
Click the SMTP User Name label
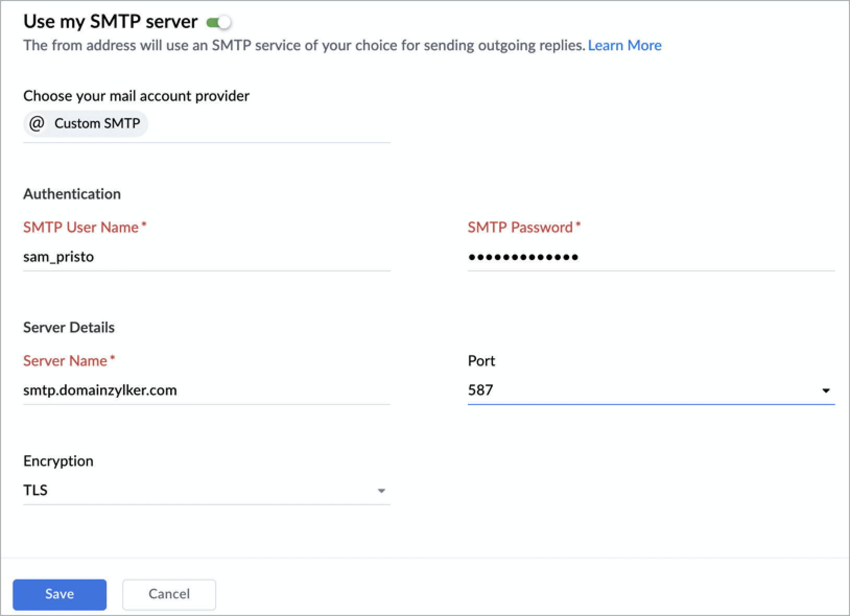pyautogui.click(x=81, y=228)
